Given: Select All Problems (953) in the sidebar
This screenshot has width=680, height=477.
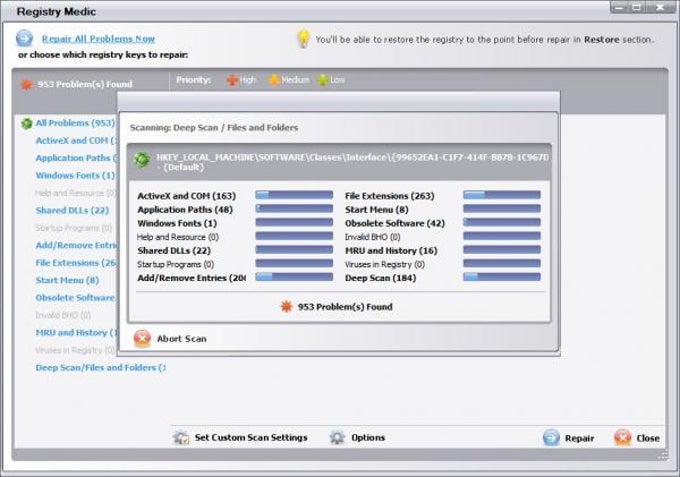Looking at the screenshot, I should pyautogui.click(x=75, y=123).
